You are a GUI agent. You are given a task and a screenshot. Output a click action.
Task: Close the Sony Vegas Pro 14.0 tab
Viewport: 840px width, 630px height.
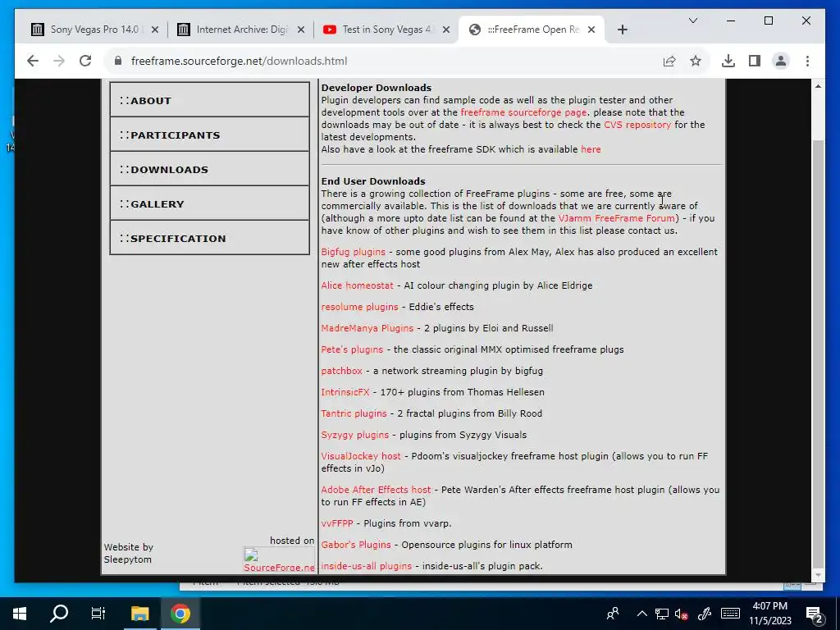(x=155, y=30)
